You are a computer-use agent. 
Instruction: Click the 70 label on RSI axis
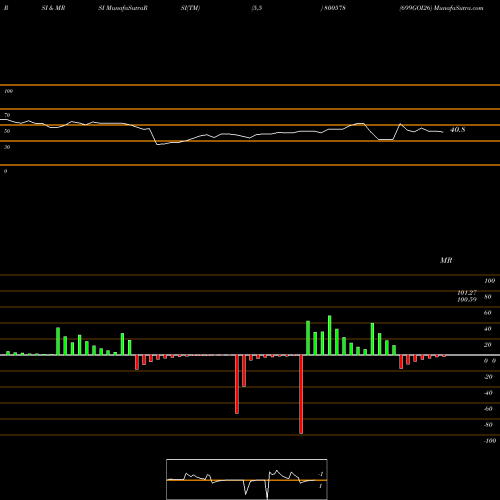[x=7, y=115]
